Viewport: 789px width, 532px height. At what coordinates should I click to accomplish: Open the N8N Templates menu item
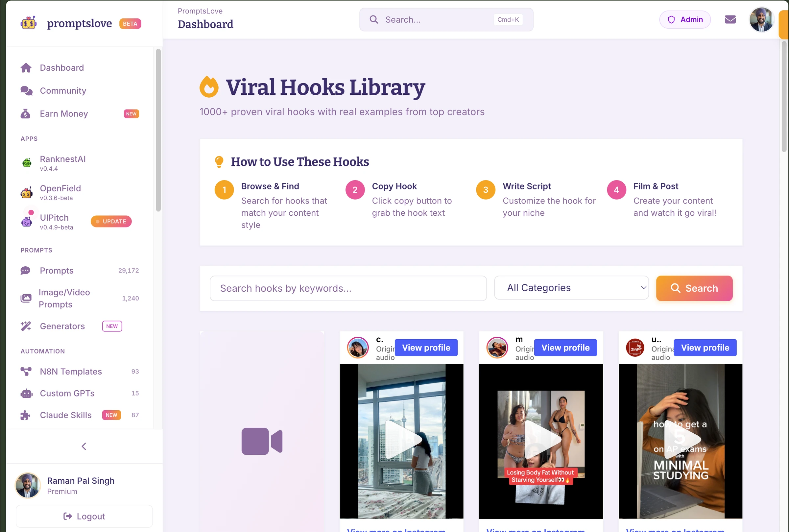click(x=80, y=372)
